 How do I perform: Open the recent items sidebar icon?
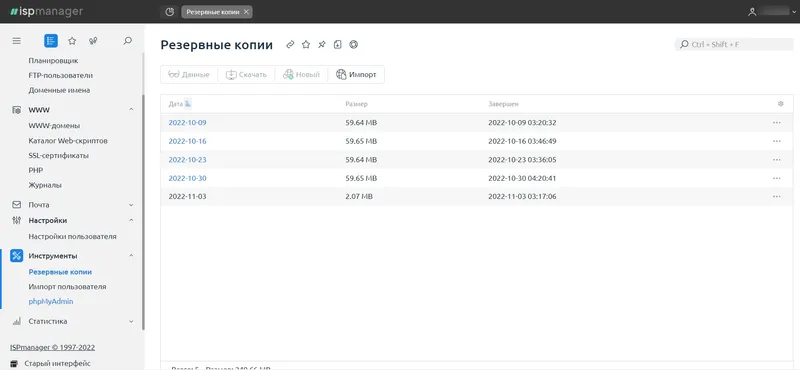point(93,41)
